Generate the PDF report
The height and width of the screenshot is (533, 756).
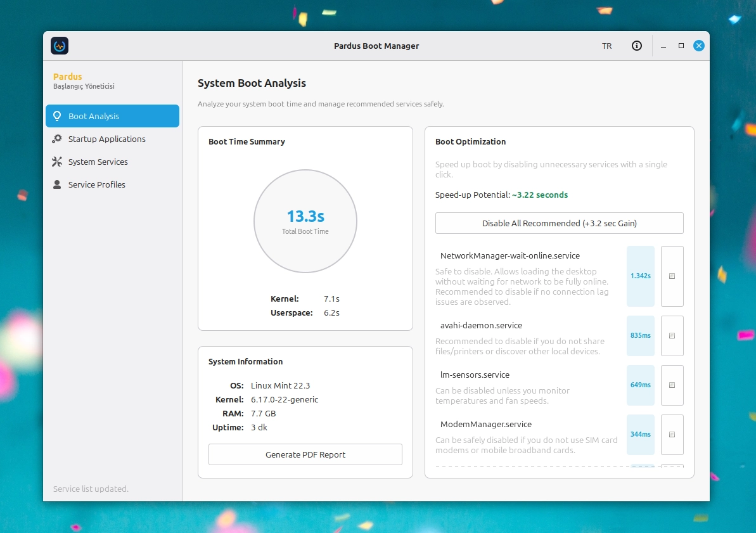[x=305, y=454]
